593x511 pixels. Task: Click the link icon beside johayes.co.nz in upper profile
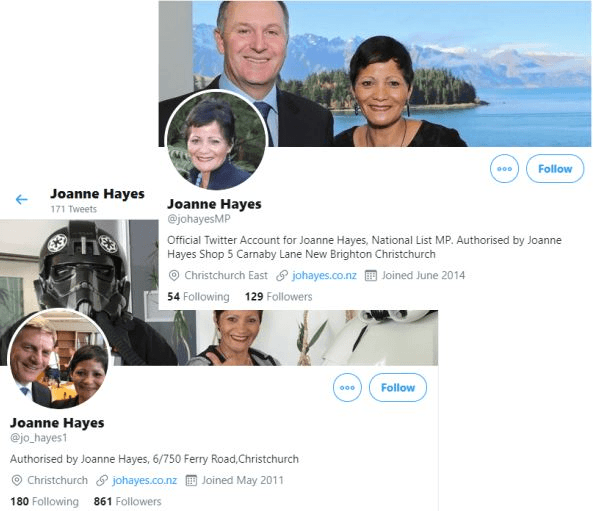tap(282, 275)
